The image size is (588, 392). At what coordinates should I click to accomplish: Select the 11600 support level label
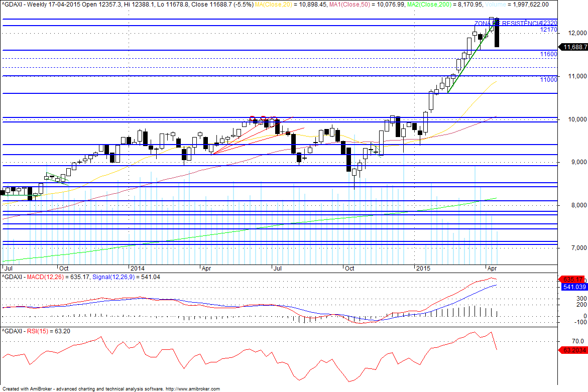tap(548, 54)
